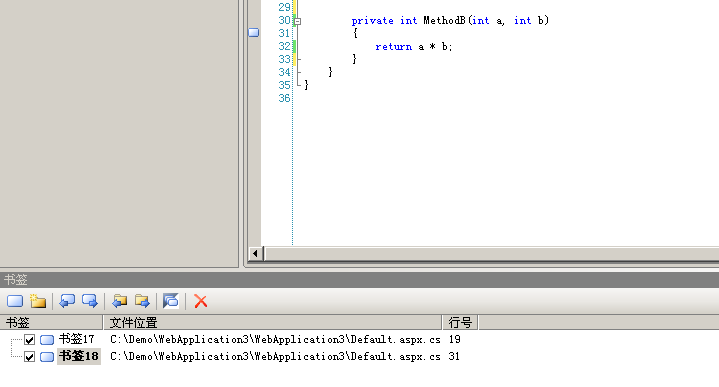Select the 书签17 bookmark name
The width and height of the screenshot is (719, 387).
pos(77,339)
